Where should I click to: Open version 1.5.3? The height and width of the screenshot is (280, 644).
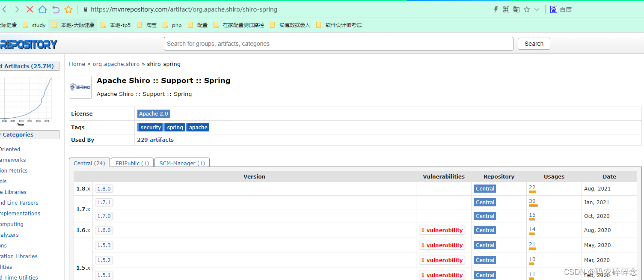pos(104,245)
